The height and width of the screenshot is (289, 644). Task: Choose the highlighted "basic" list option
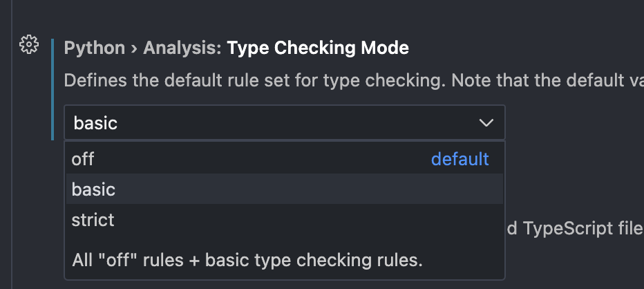94,189
